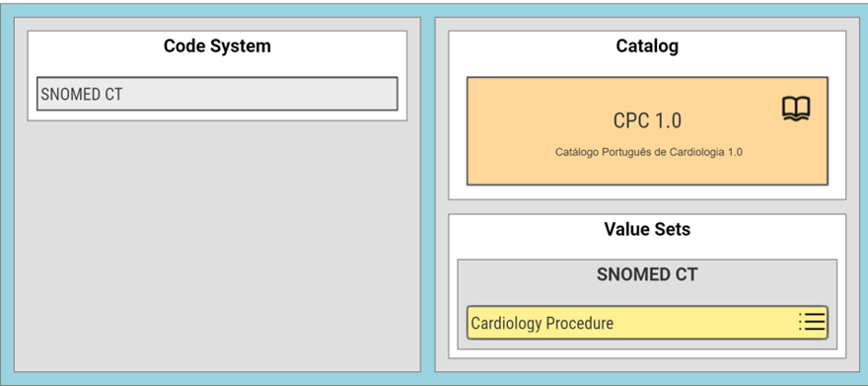Click the Value Sets heading
The image size is (868, 386).
[647, 229]
